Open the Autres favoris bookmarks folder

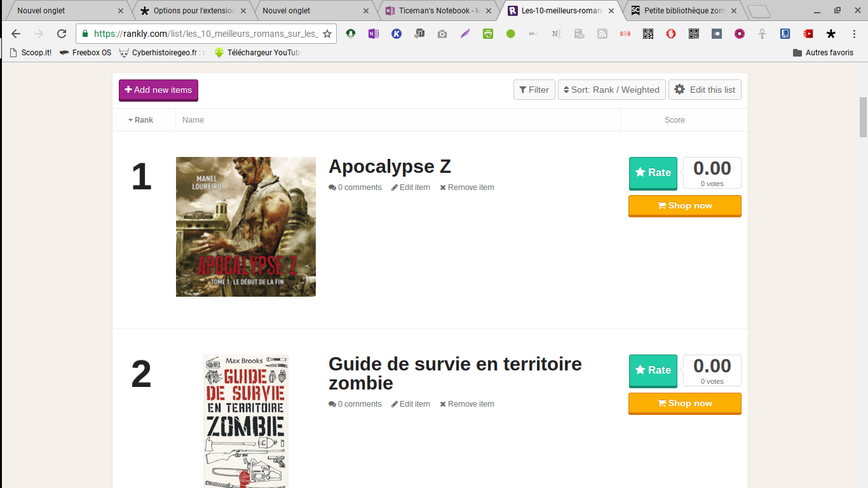click(x=823, y=53)
